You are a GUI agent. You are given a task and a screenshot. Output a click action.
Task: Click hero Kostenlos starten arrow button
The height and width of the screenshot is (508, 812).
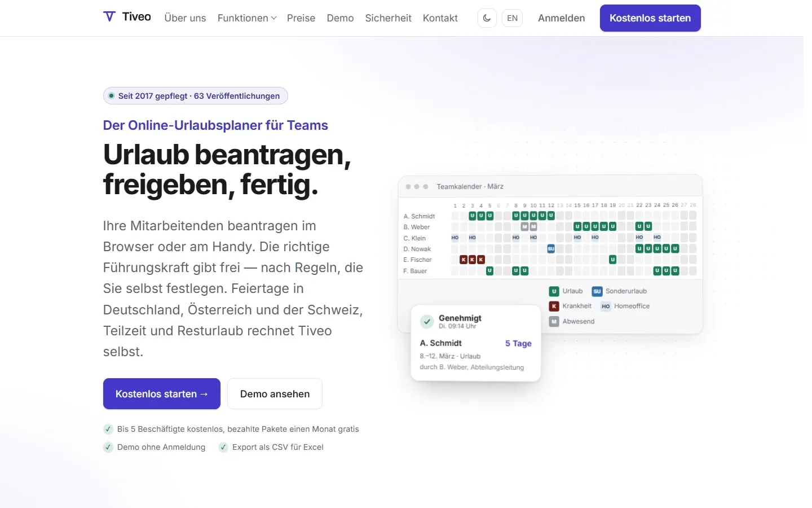(162, 393)
